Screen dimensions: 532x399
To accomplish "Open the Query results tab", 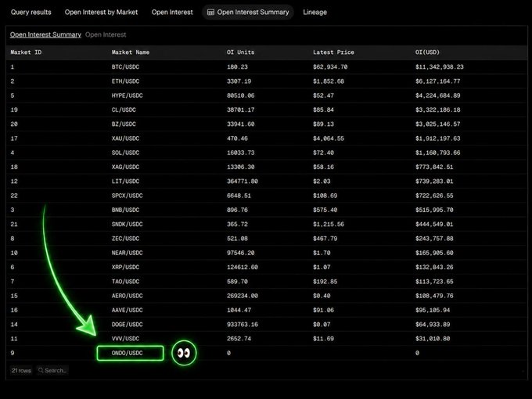I will pos(31,13).
